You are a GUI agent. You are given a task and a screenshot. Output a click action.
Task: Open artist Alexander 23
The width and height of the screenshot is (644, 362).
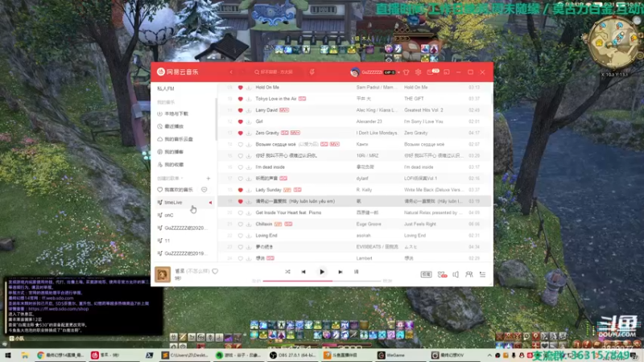coord(369,121)
